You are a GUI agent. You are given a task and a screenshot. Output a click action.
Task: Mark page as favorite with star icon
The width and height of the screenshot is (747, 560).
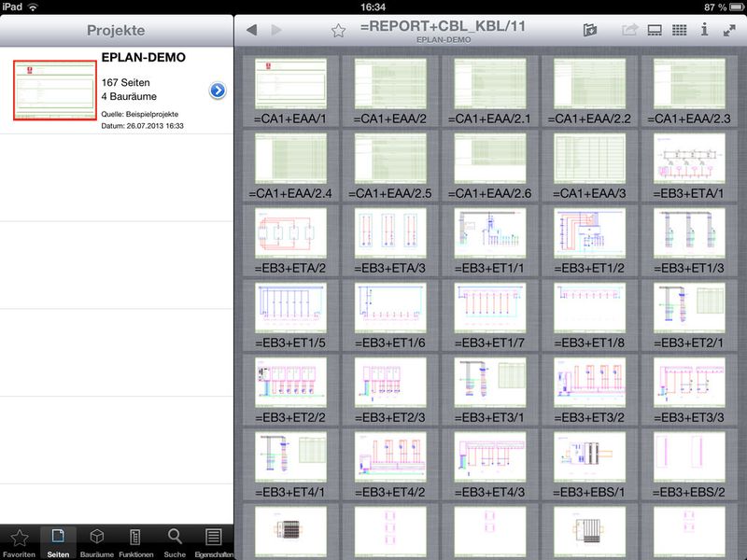pos(338,31)
